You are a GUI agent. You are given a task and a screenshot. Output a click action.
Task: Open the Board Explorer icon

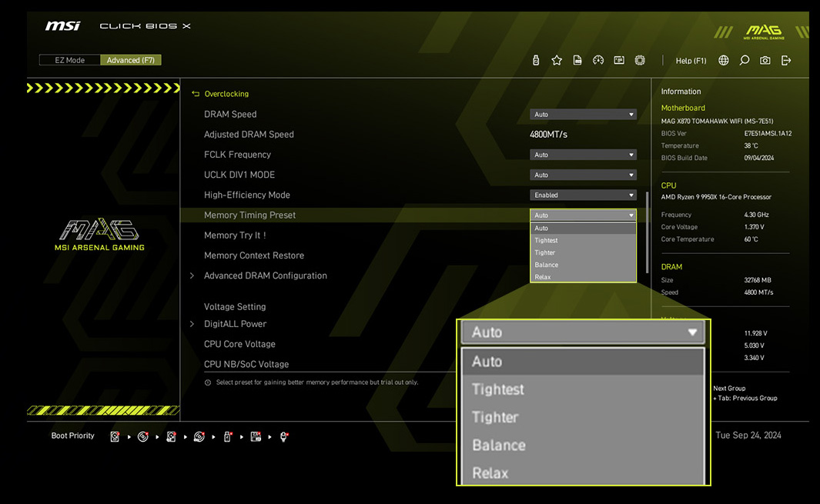(619, 60)
